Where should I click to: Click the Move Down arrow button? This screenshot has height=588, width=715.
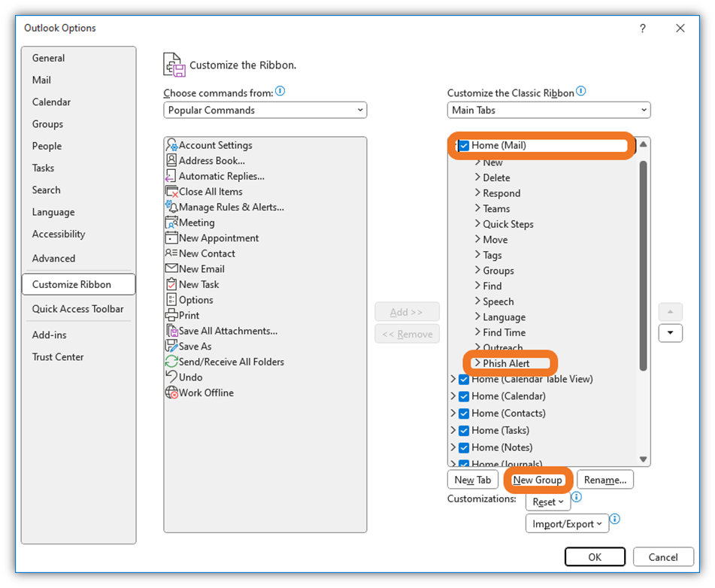[670, 333]
